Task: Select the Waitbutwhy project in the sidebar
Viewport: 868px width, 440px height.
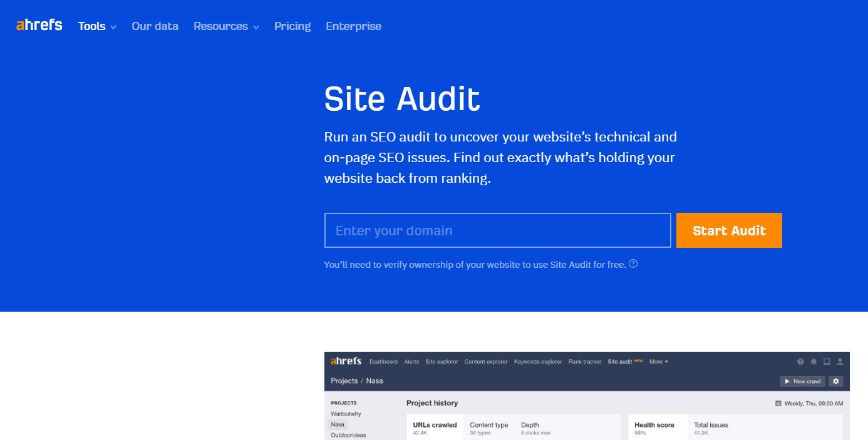Action: tap(346, 414)
